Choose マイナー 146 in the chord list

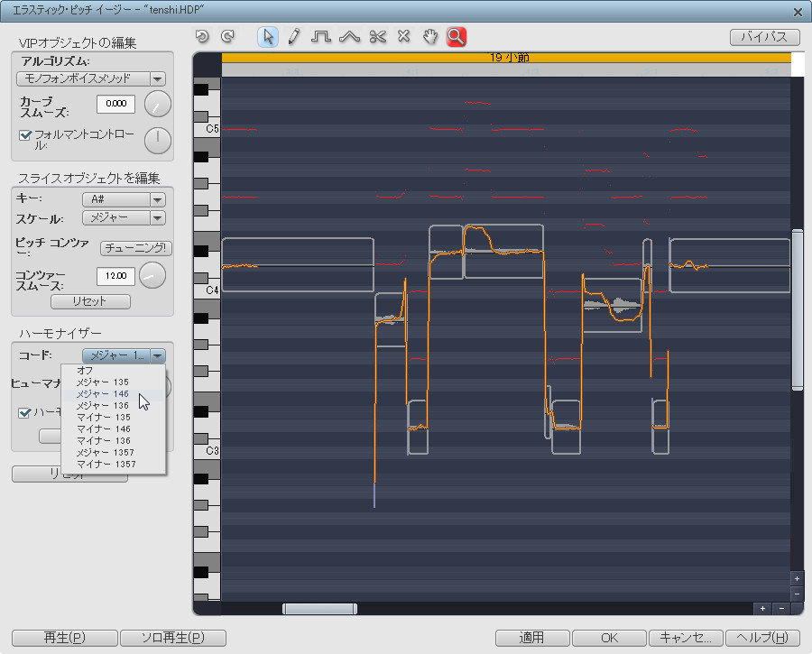114,429
